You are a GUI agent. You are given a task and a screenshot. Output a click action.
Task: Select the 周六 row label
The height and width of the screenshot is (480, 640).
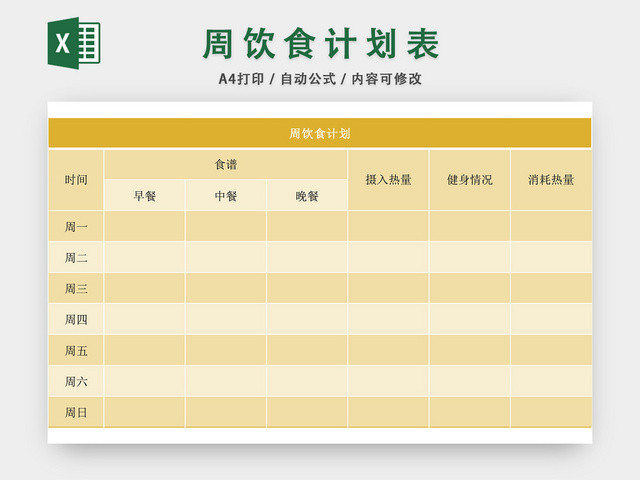[76, 381]
